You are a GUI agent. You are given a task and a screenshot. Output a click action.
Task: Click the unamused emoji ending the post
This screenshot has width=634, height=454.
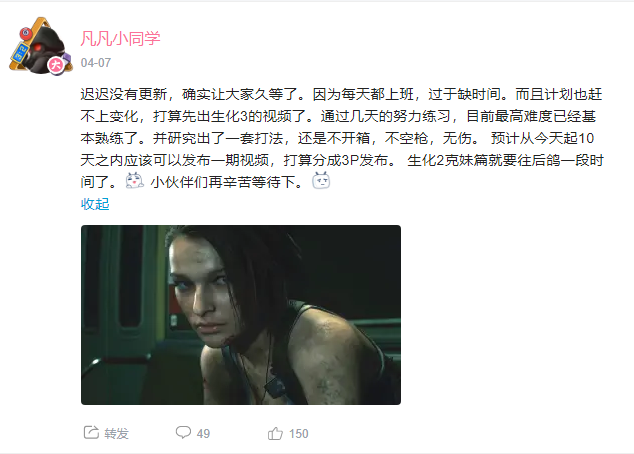tap(321, 180)
